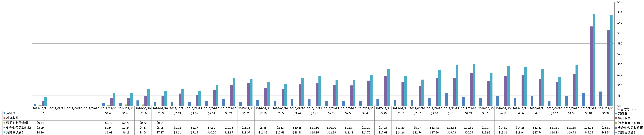644x135 pixels.
Task: Select the 2015/09/30 date label
Action: (x=229, y=109)
